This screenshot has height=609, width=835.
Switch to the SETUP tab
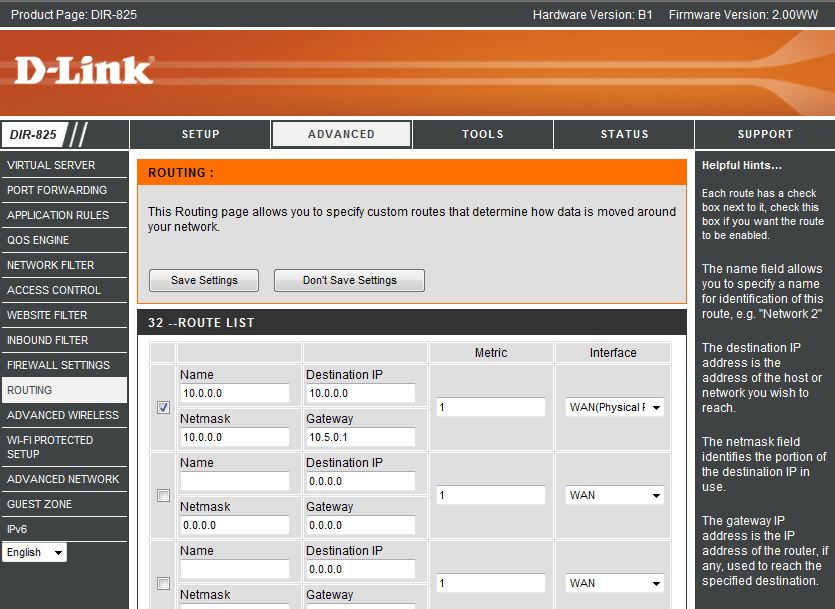[200, 134]
